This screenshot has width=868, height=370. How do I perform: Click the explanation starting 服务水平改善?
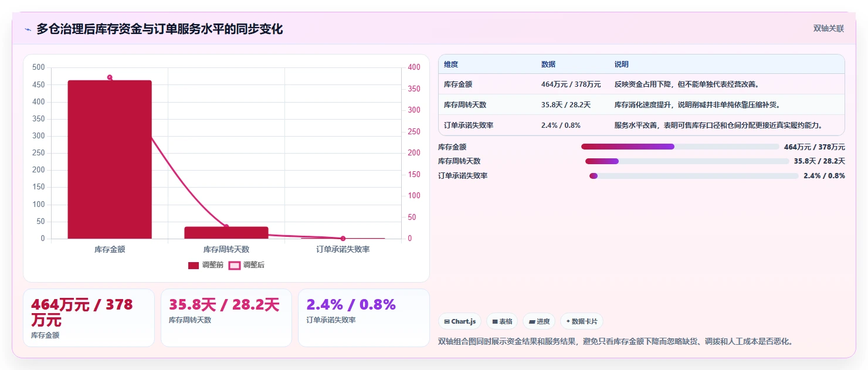point(718,125)
